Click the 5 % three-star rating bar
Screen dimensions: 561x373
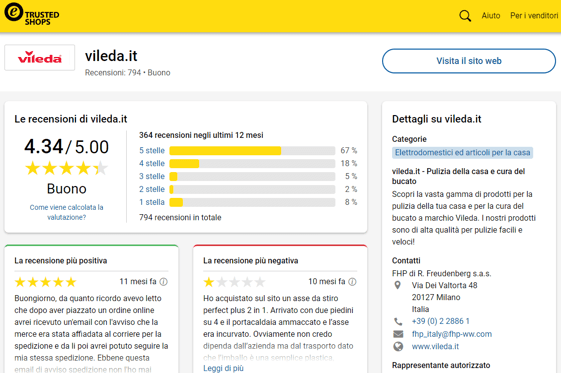click(252, 176)
